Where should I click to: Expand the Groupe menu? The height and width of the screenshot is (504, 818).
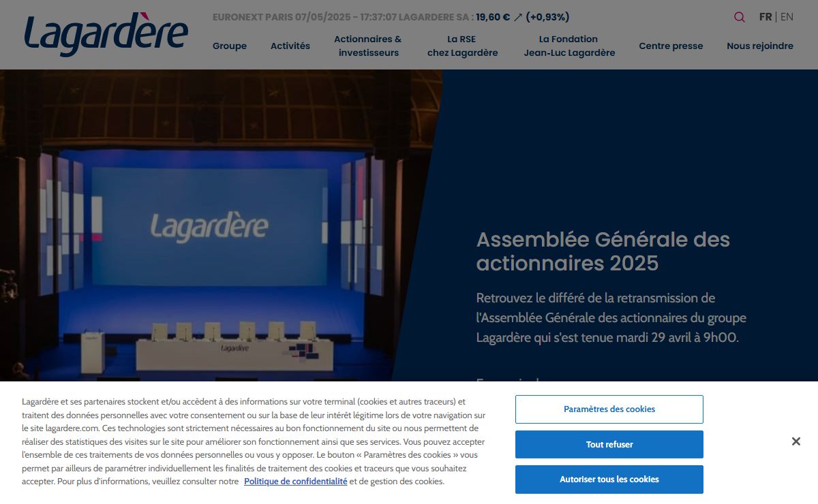tap(230, 46)
